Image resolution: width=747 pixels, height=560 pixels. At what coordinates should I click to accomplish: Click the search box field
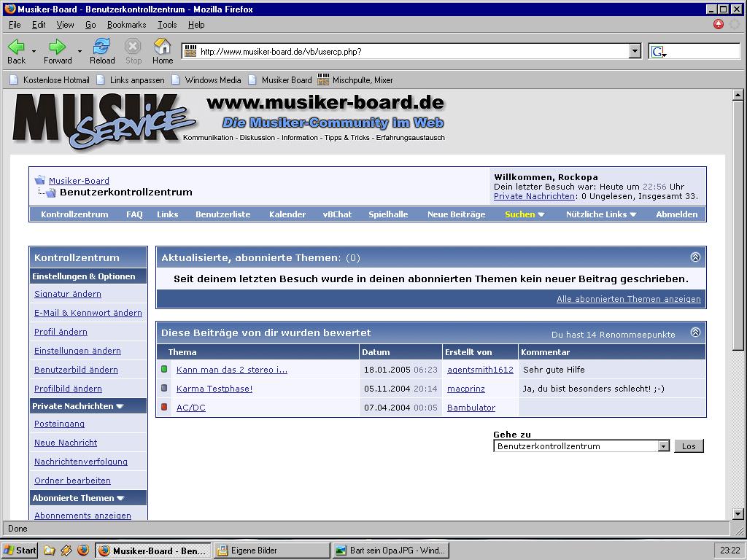pos(694,52)
